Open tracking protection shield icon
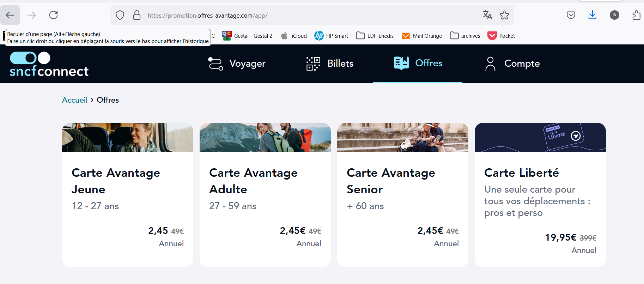This screenshot has width=644, height=284. click(x=120, y=15)
